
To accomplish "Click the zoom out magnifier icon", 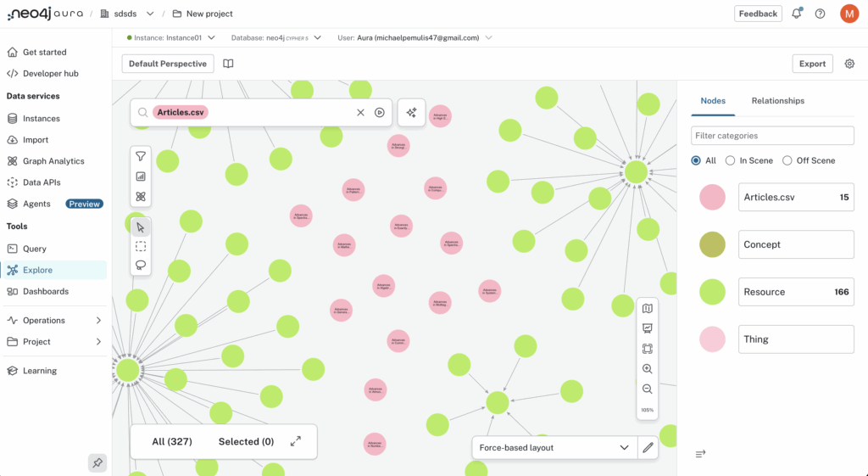I will (x=648, y=389).
